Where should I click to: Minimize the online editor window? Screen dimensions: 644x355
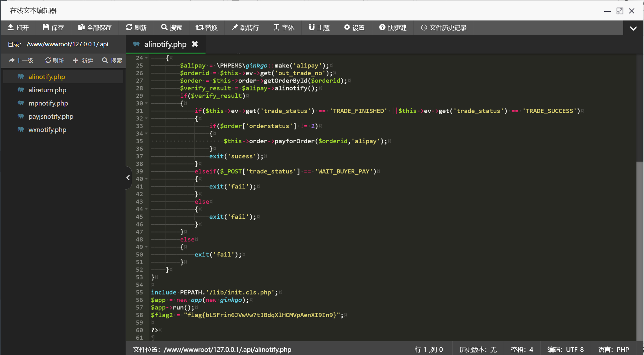[x=607, y=11]
